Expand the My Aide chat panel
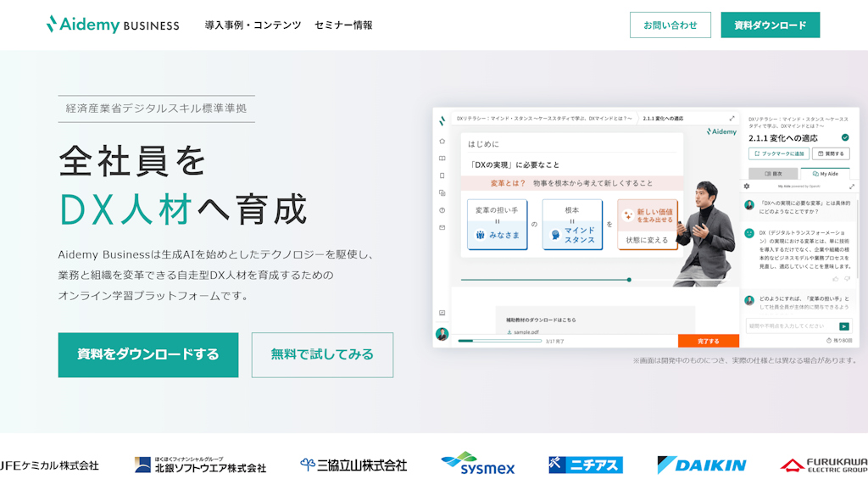 pos(852,186)
